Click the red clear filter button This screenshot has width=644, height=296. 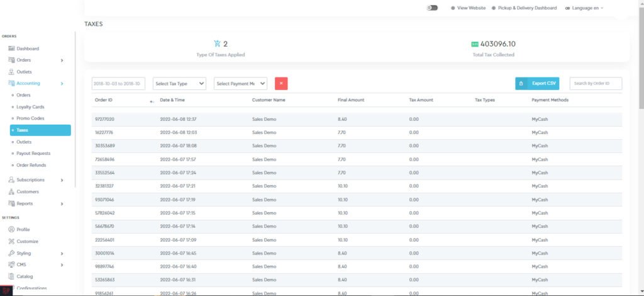click(x=281, y=84)
